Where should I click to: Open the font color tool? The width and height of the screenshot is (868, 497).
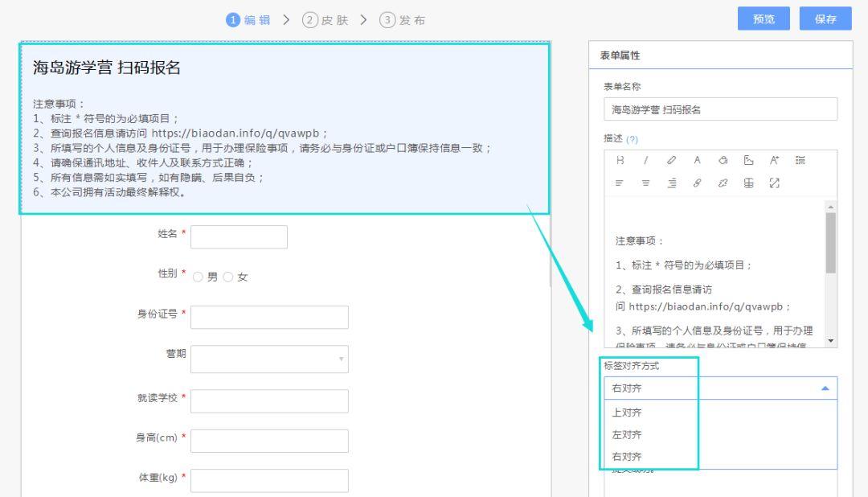(697, 160)
